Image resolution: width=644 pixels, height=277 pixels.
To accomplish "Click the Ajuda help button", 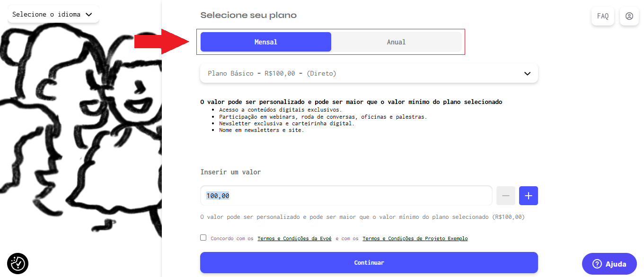I will [x=609, y=264].
